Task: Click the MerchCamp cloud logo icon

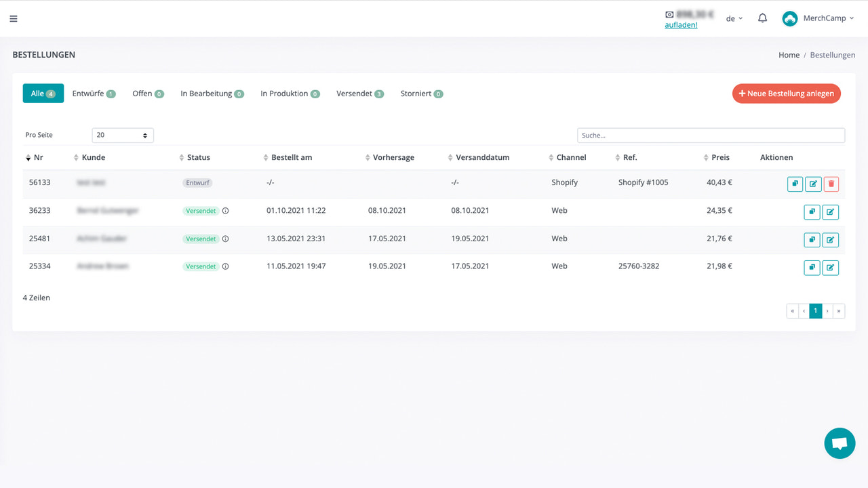Action: [789, 18]
